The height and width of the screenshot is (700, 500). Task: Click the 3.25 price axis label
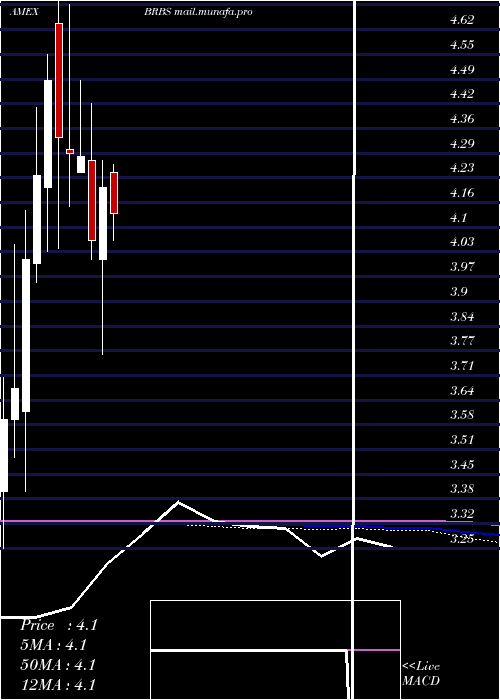[462, 539]
